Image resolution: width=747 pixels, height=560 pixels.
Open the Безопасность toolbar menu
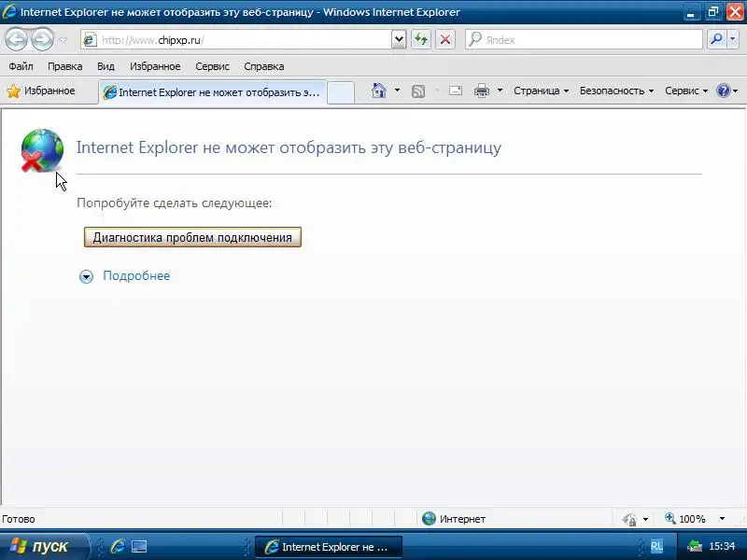(616, 91)
